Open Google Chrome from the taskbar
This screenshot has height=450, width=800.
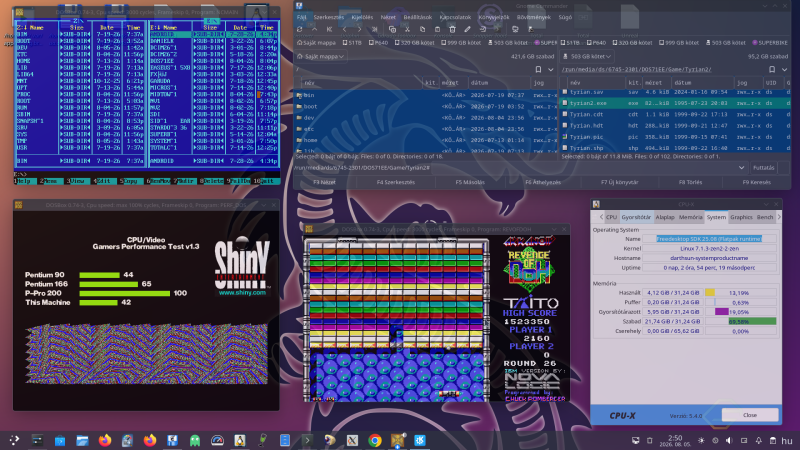pyautogui.click(x=375, y=440)
